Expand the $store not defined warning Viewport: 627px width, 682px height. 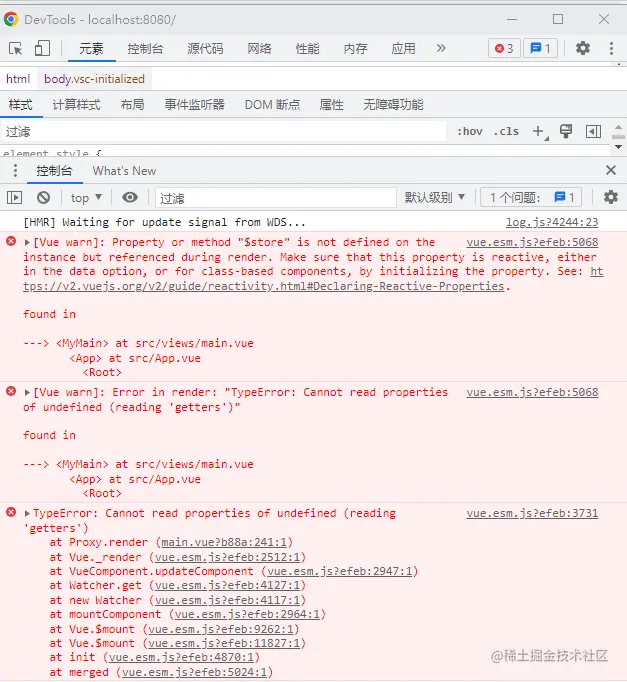pyautogui.click(x=27, y=242)
